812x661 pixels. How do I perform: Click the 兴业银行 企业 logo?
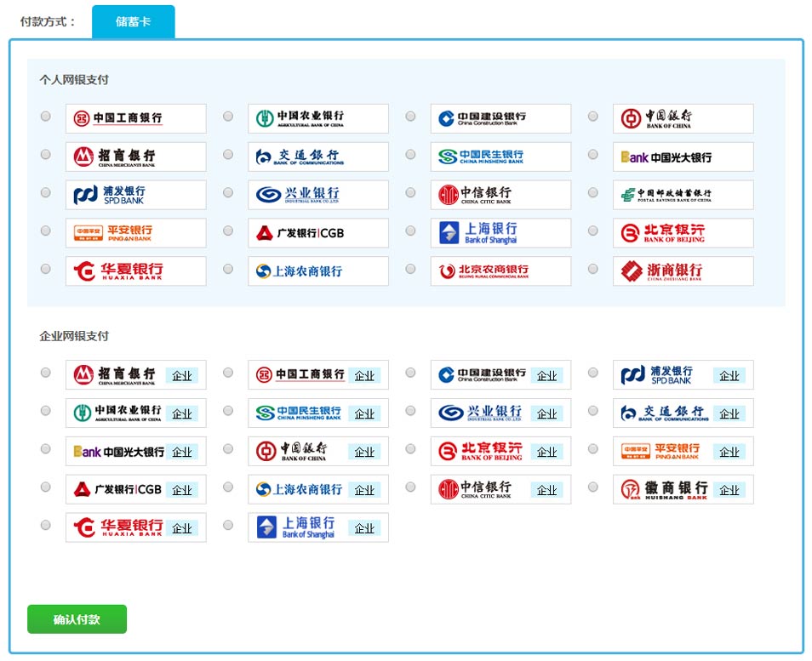[x=500, y=413]
